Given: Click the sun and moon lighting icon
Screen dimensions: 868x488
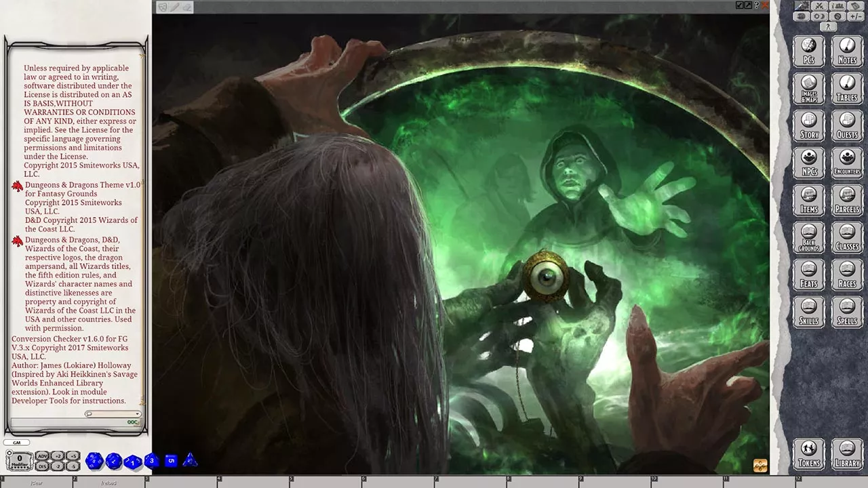Looking at the screenshot, I should (819, 16).
